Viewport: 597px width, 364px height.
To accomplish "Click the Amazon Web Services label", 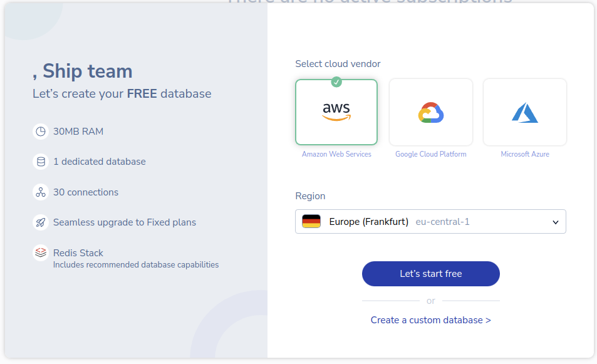I will [x=336, y=153].
